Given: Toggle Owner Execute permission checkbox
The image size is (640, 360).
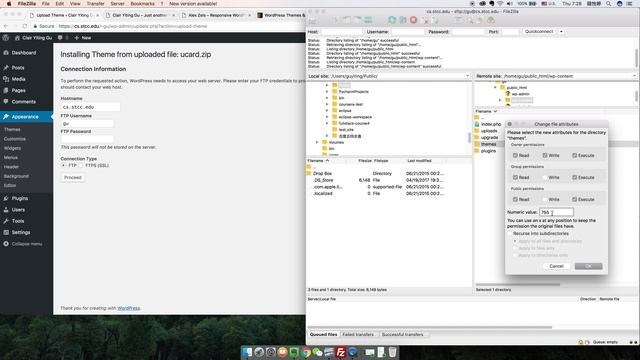Looking at the screenshot, I should pyautogui.click(x=574, y=156).
